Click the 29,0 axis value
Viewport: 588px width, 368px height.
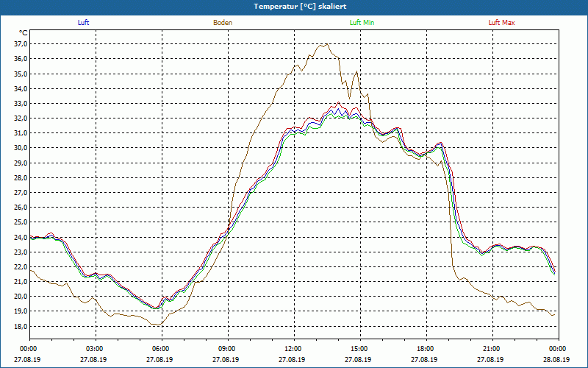point(21,163)
